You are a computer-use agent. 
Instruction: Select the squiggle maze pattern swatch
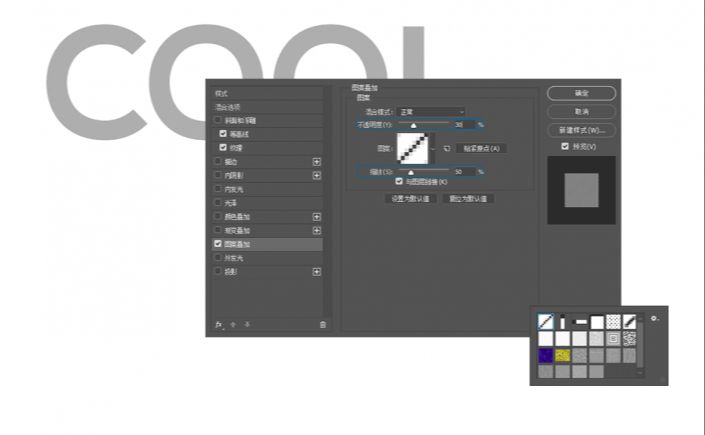pos(629,338)
